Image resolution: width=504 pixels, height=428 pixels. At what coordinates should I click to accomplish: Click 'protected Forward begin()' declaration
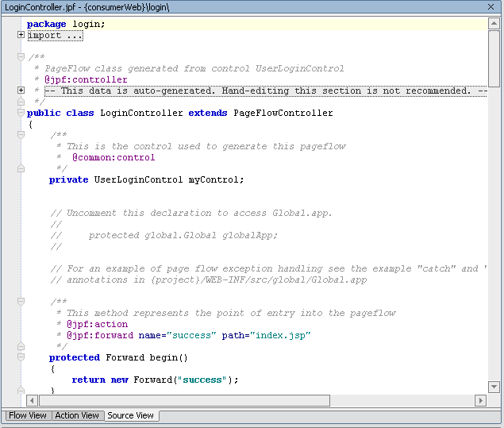point(118,357)
